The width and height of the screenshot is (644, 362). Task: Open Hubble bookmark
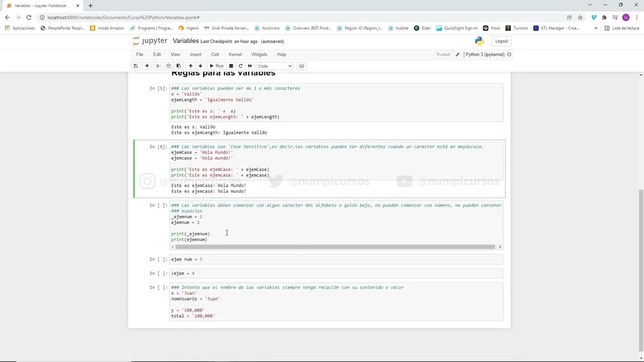click(x=398, y=28)
